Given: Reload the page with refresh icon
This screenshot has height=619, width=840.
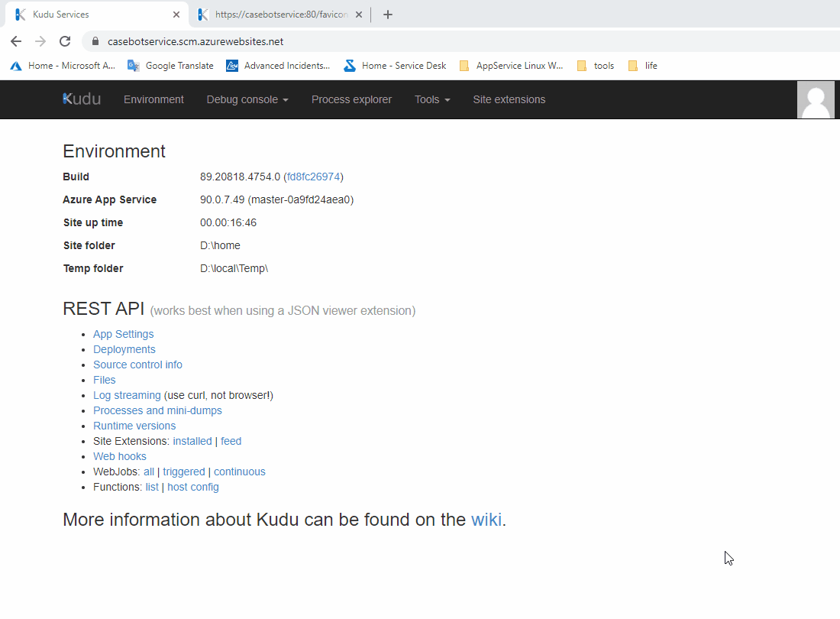Looking at the screenshot, I should point(65,41).
